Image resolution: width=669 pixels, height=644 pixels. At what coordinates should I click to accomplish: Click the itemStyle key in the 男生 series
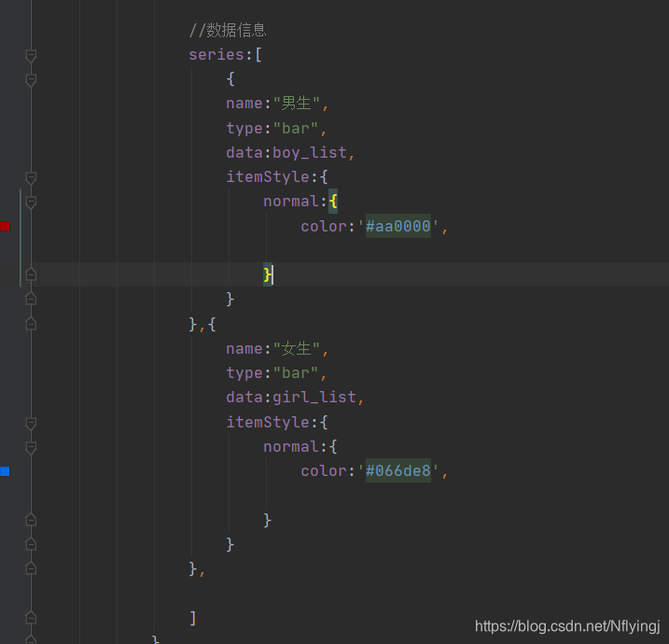tap(268, 176)
